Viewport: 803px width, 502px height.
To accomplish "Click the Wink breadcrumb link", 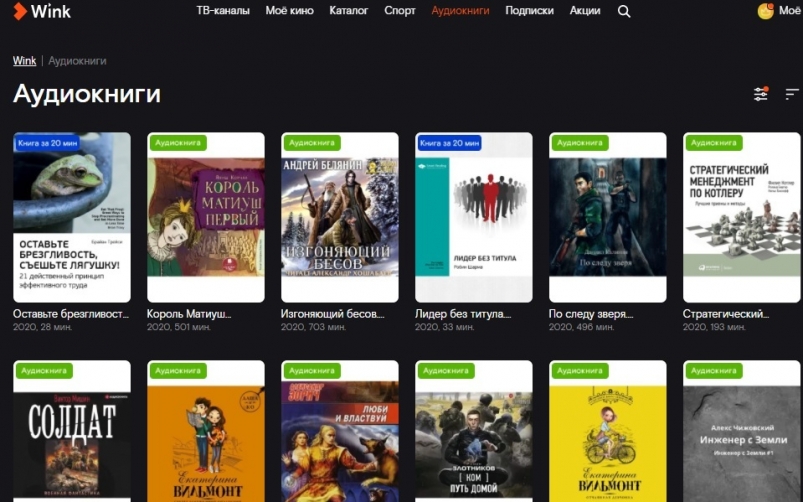I will (25, 60).
